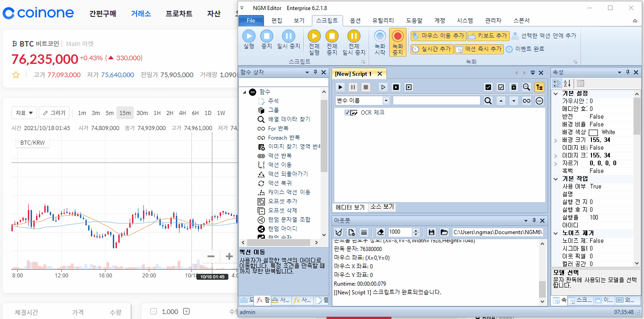Screen dimensions: 644x319
Task: Collapse the 노이즈 제거 property group
Action: coord(556,233)
